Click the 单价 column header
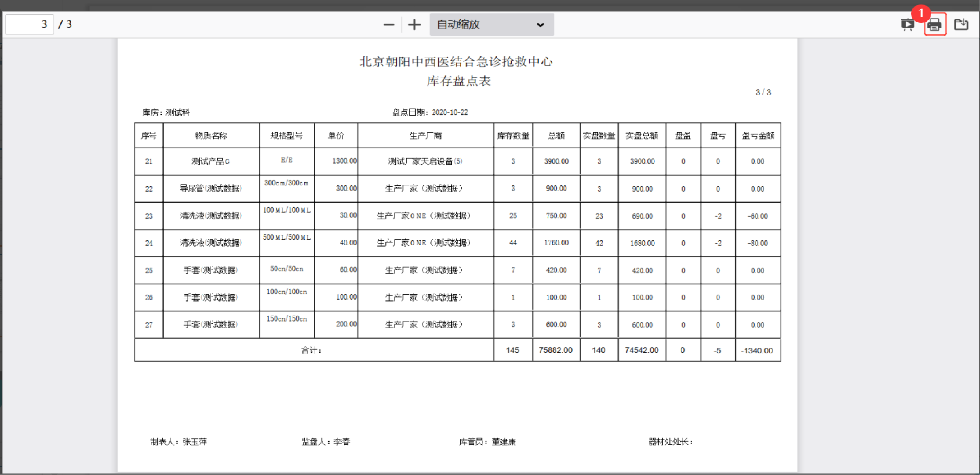This screenshot has width=980, height=475. pos(336,136)
